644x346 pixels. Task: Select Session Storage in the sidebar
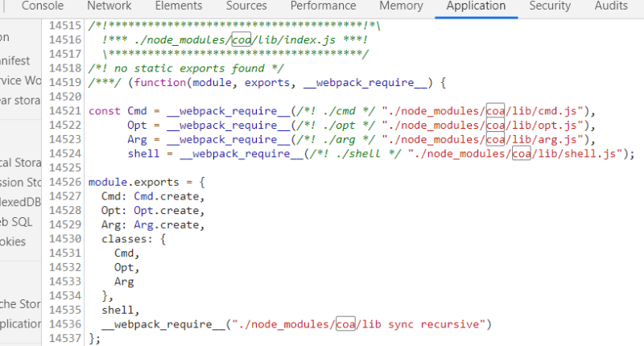tap(21, 182)
